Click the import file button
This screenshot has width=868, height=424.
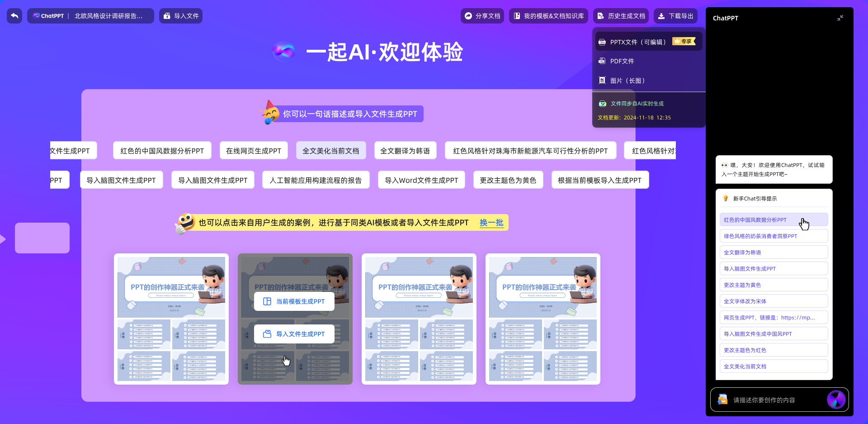(181, 16)
